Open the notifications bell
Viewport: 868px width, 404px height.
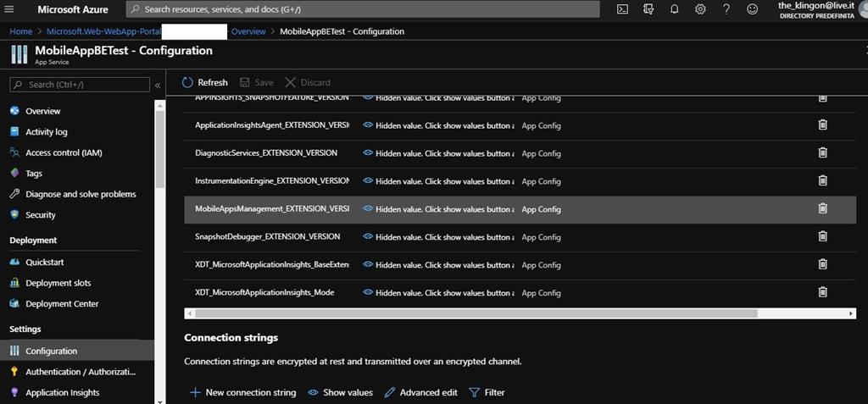tap(674, 8)
